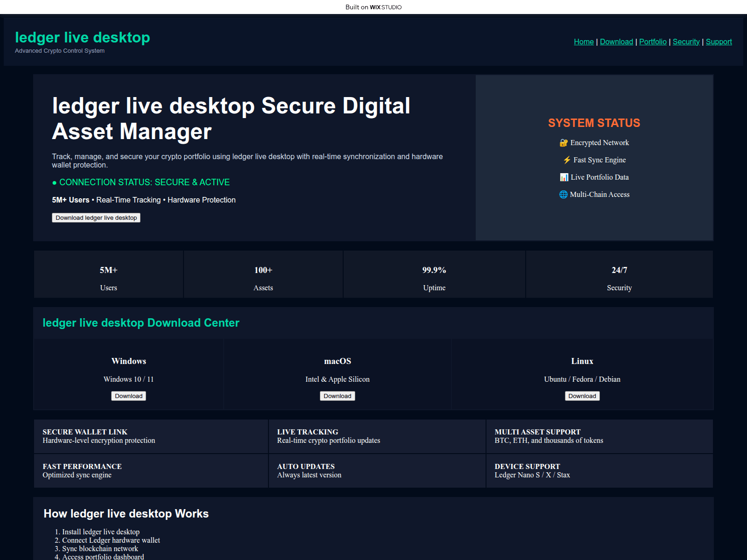Click the 5M+ Users stat card

tap(108, 274)
